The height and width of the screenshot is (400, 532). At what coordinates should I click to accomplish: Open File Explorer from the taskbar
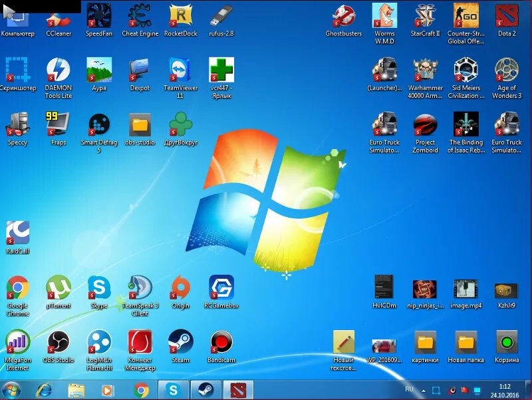[76, 390]
